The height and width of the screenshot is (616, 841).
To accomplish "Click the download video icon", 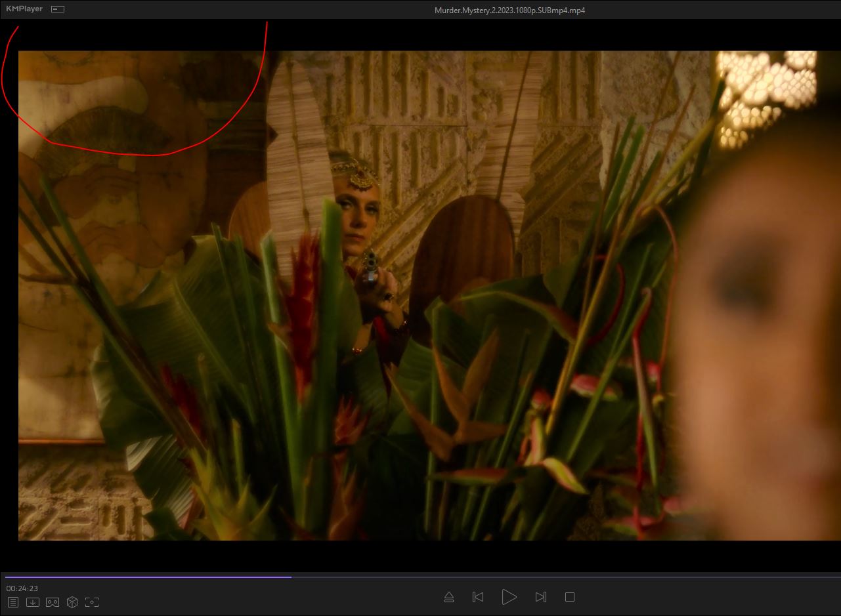I will pos(32,602).
